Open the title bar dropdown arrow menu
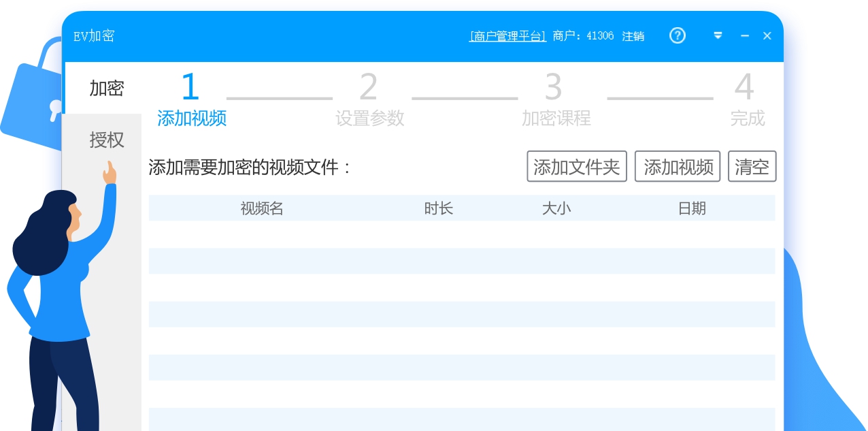The image size is (868, 431). [x=718, y=36]
